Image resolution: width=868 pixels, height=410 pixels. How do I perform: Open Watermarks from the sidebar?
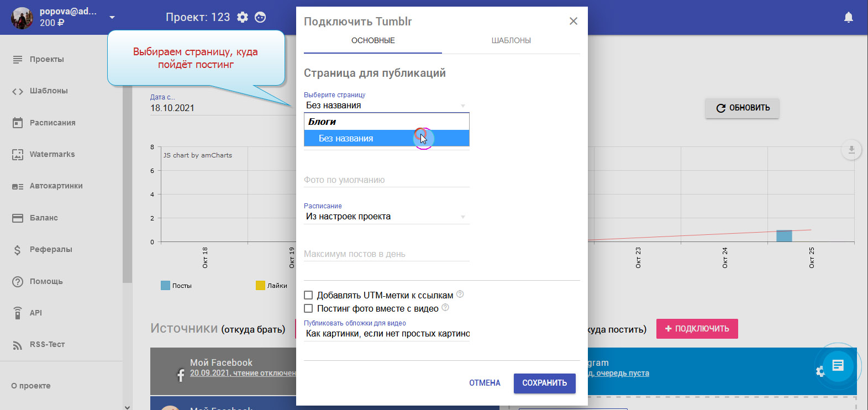52,155
